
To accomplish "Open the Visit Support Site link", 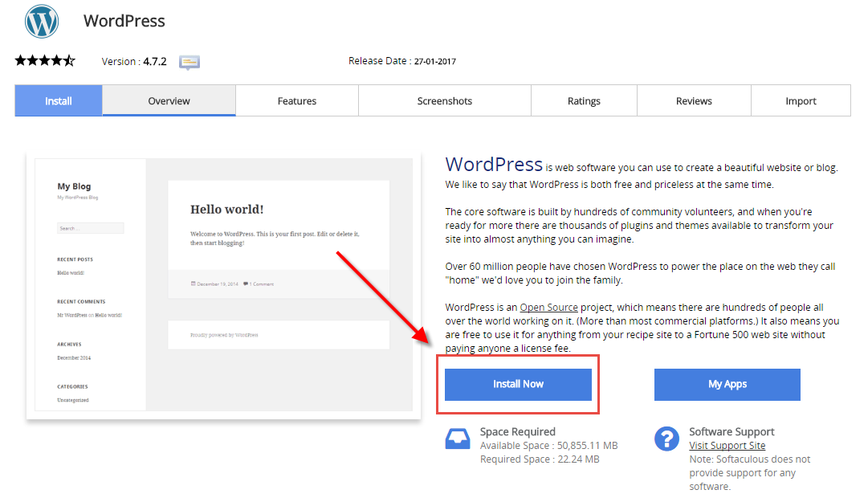I will coord(727,445).
